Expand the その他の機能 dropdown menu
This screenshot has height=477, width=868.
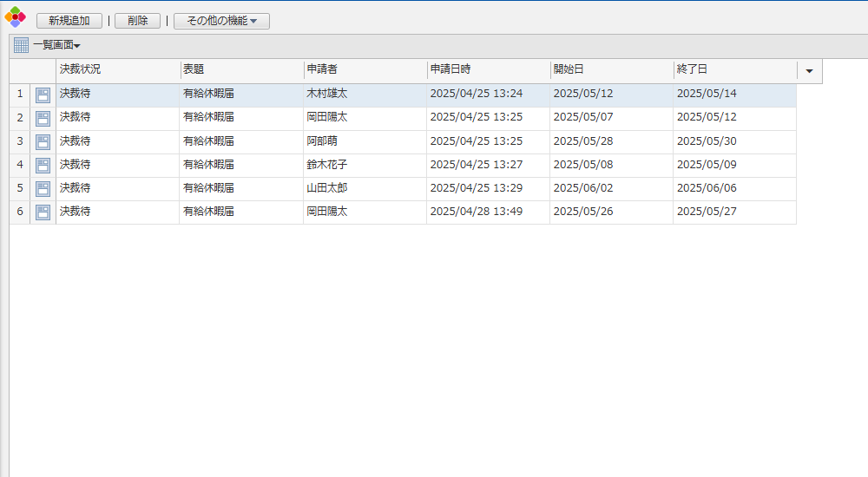pyautogui.click(x=221, y=21)
